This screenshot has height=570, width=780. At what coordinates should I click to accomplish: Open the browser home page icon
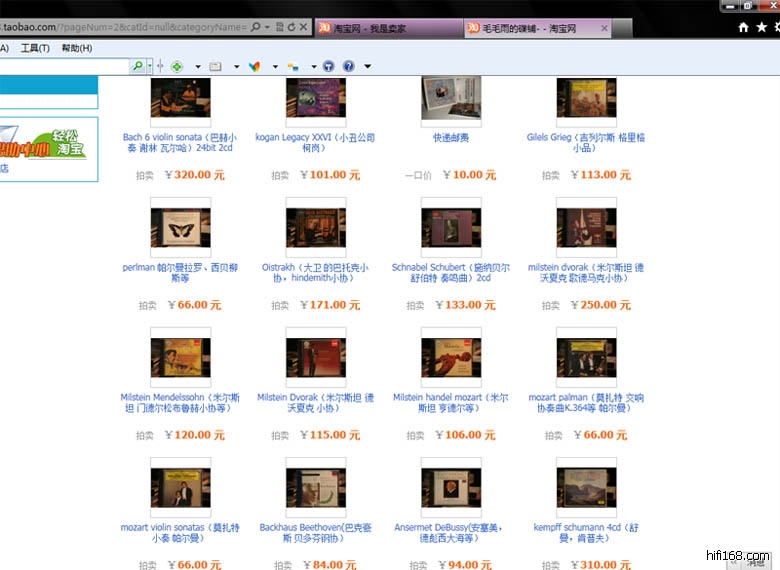[743, 27]
